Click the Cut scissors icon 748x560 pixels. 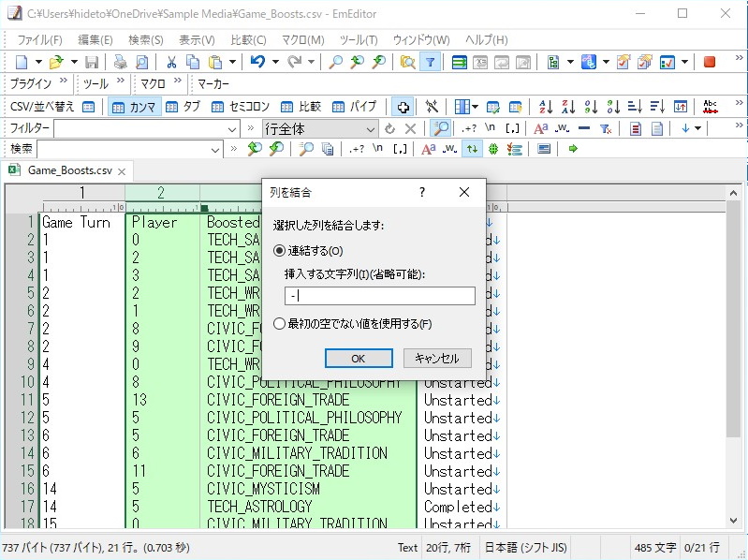pyautogui.click(x=171, y=62)
